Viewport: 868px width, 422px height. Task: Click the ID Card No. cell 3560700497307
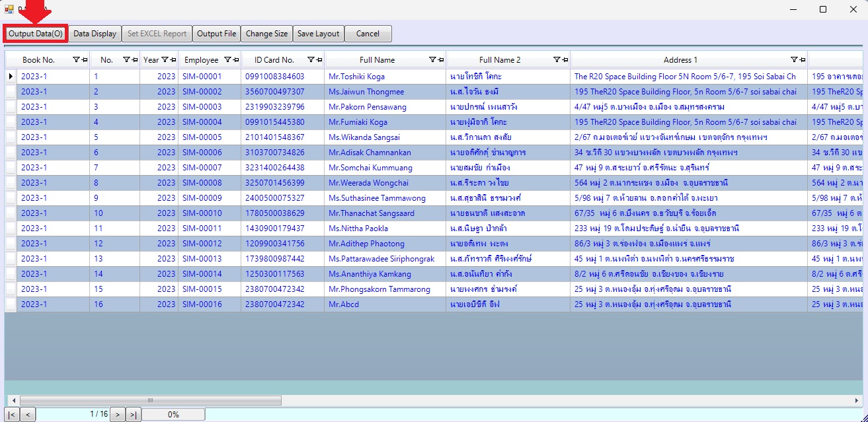275,92
